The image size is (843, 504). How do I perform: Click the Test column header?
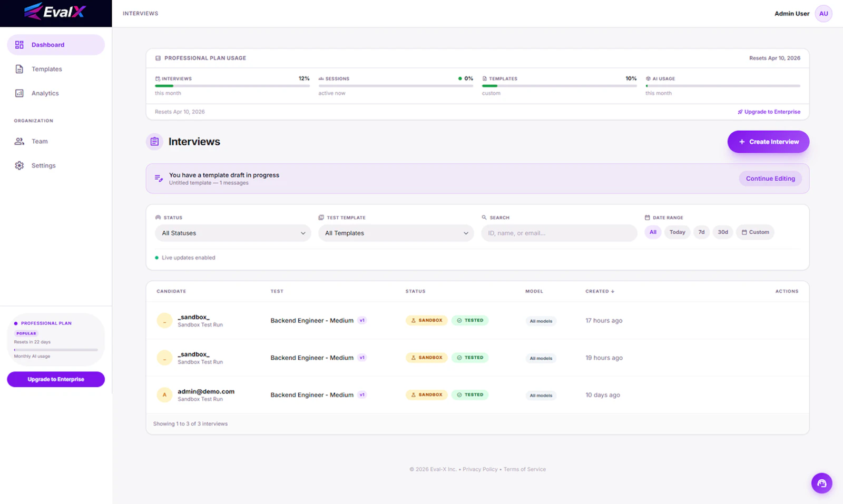(277, 291)
